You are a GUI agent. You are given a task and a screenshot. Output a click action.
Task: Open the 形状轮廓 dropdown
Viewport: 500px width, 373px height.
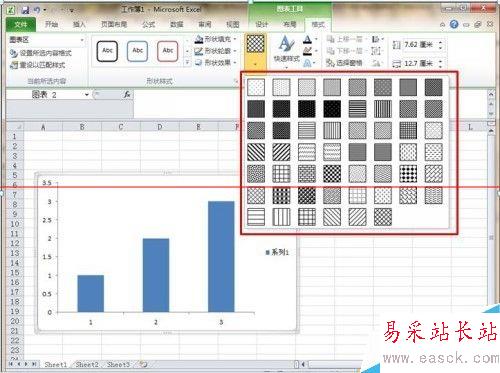[216, 51]
